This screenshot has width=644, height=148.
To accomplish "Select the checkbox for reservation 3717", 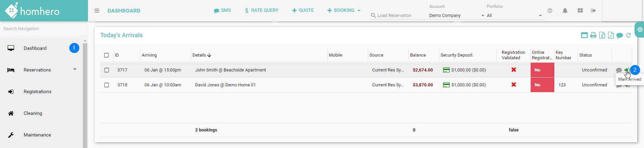I will [x=107, y=70].
